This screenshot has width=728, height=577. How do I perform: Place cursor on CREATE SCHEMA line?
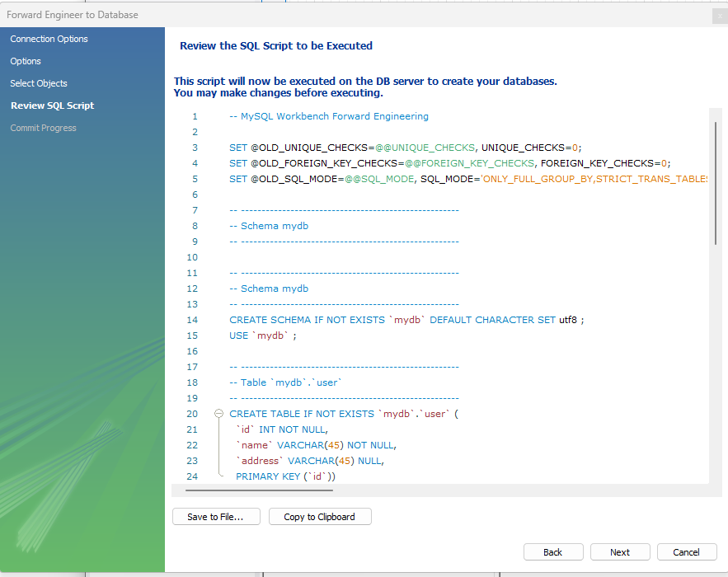406,320
